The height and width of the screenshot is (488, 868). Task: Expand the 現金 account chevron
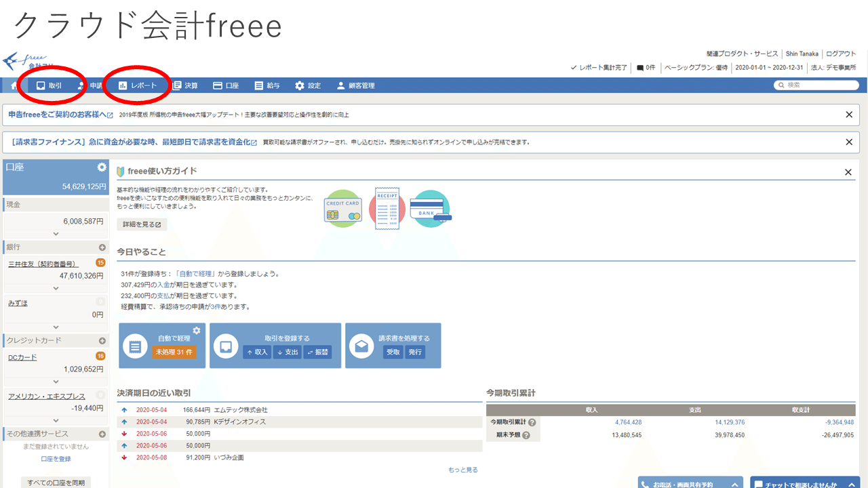56,233
